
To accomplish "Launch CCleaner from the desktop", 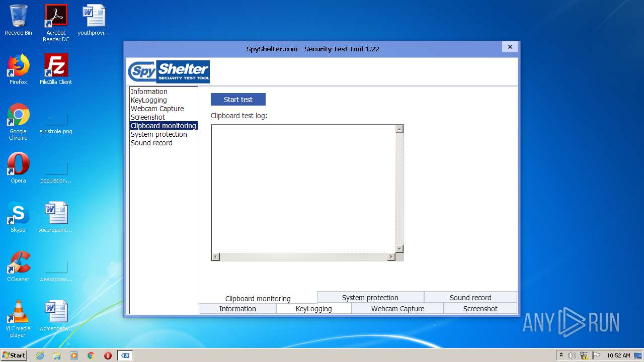I will tap(18, 266).
